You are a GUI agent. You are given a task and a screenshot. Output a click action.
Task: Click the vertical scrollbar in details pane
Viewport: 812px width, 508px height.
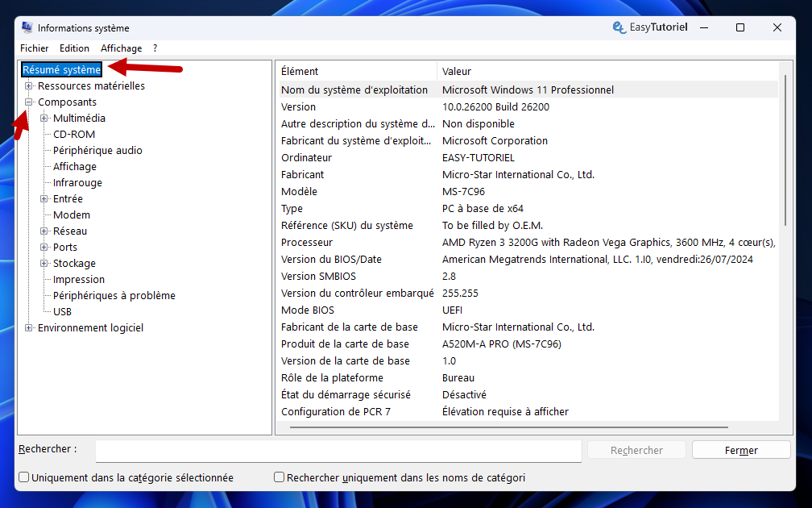pyautogui.click(x=785, y=150)
